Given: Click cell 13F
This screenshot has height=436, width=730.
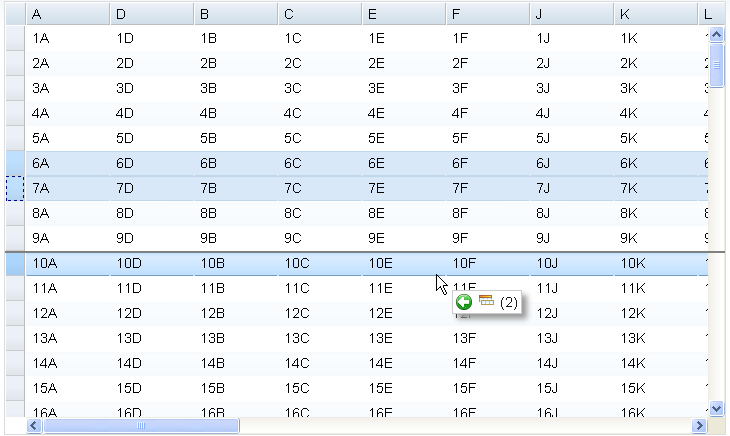Looking at the screenshot, I should point(488,338).
